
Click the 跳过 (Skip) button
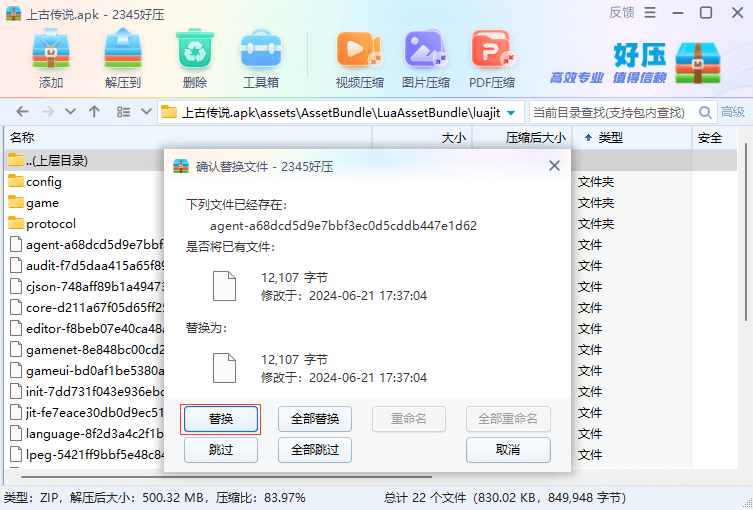pos(221,450)
